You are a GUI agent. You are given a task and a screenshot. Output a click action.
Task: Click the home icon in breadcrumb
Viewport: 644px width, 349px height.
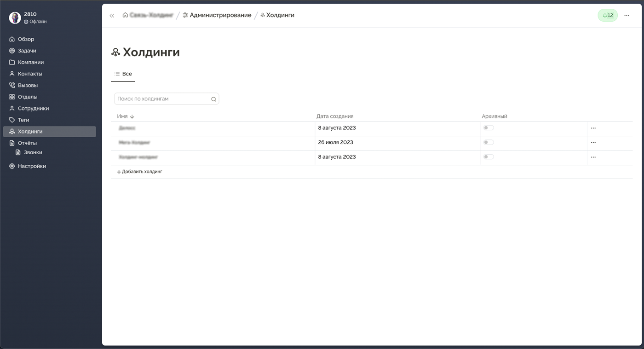click(x=125, y=15)
